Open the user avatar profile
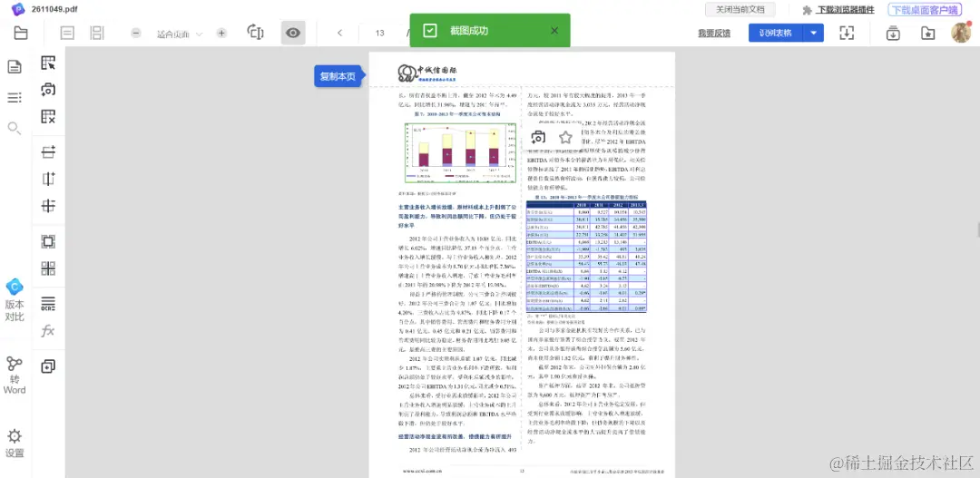 961,33
